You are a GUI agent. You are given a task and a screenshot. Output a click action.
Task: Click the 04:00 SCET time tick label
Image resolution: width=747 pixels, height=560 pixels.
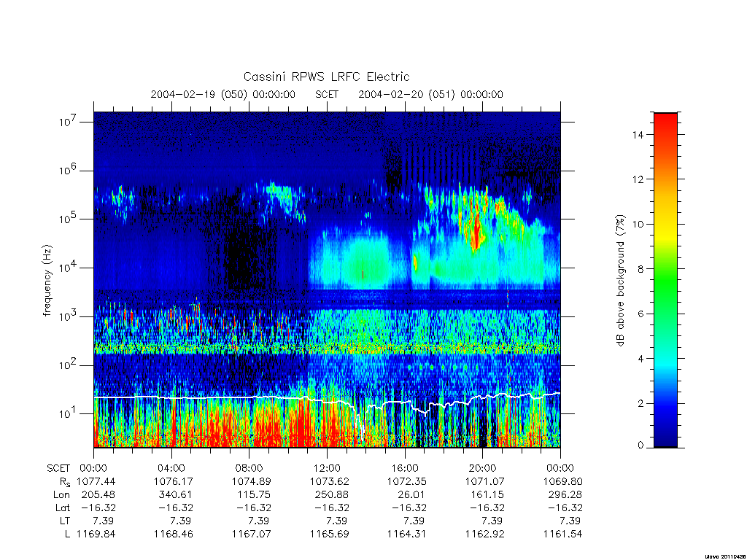(171, 468)
